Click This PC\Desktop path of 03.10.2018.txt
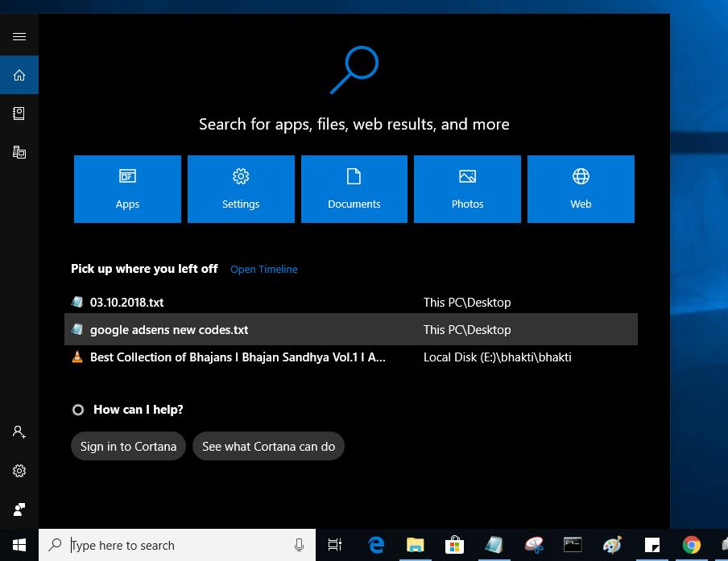 [467, 302]
